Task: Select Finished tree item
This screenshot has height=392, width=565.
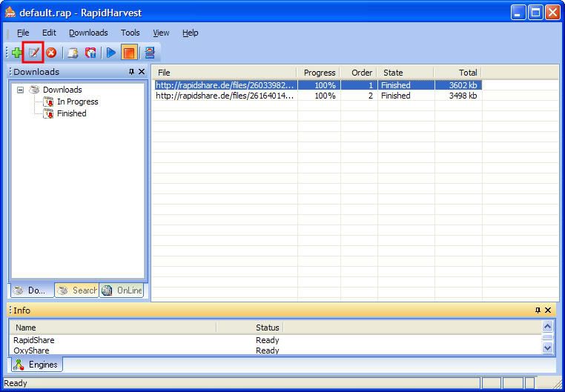Action: pos(71,113)
